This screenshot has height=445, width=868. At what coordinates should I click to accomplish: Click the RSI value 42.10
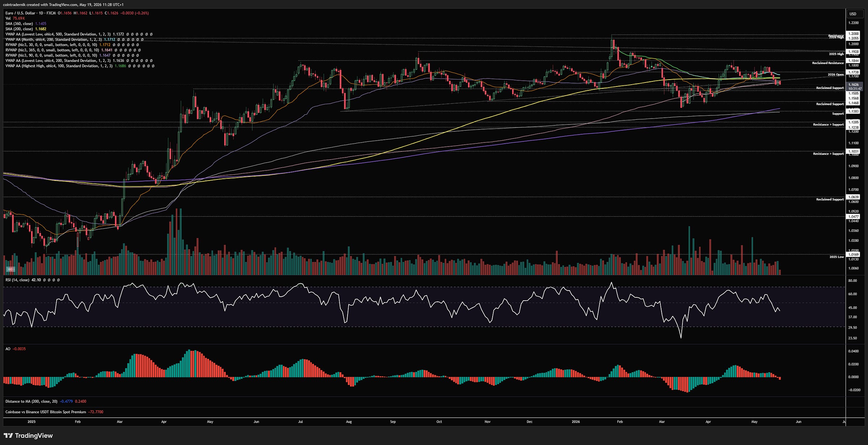pos(36,280)
